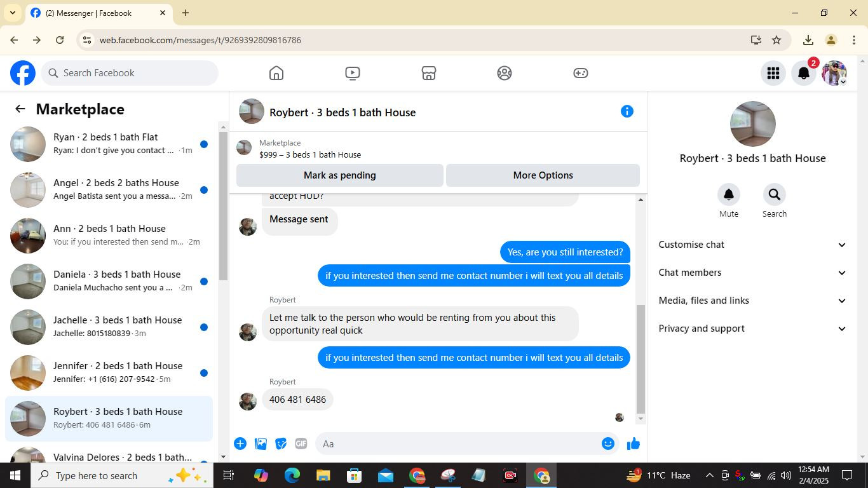The height and width of the screenshot is (488, 868).
Task: Click the More Options button
Action: tap(543, 175)
